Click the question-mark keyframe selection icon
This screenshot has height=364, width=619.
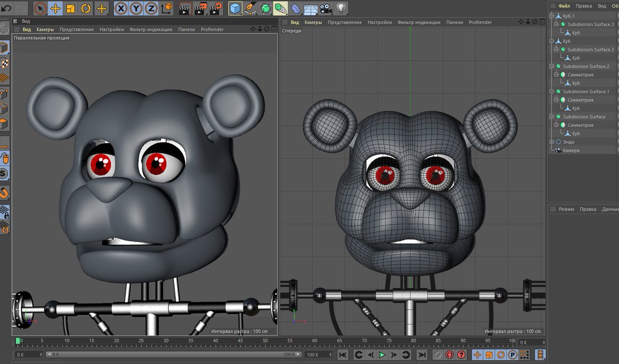pyautogui.click(x=461, y=355)
